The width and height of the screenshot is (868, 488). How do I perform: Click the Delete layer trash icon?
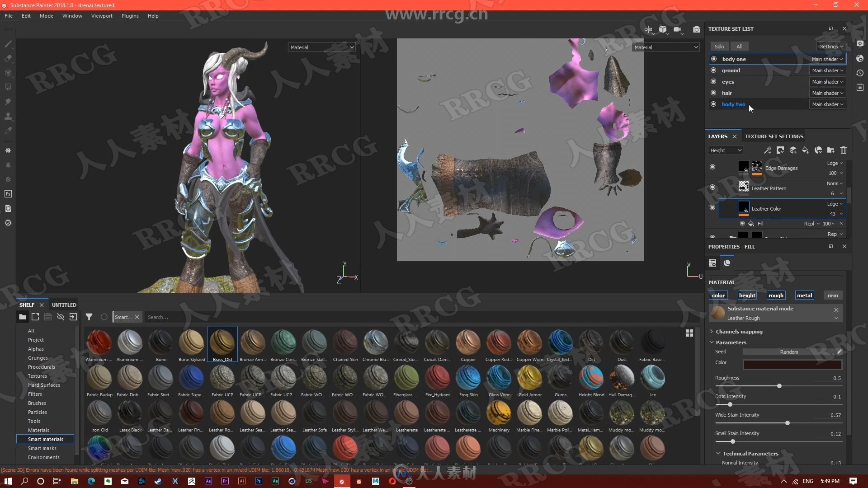[844, 150]
